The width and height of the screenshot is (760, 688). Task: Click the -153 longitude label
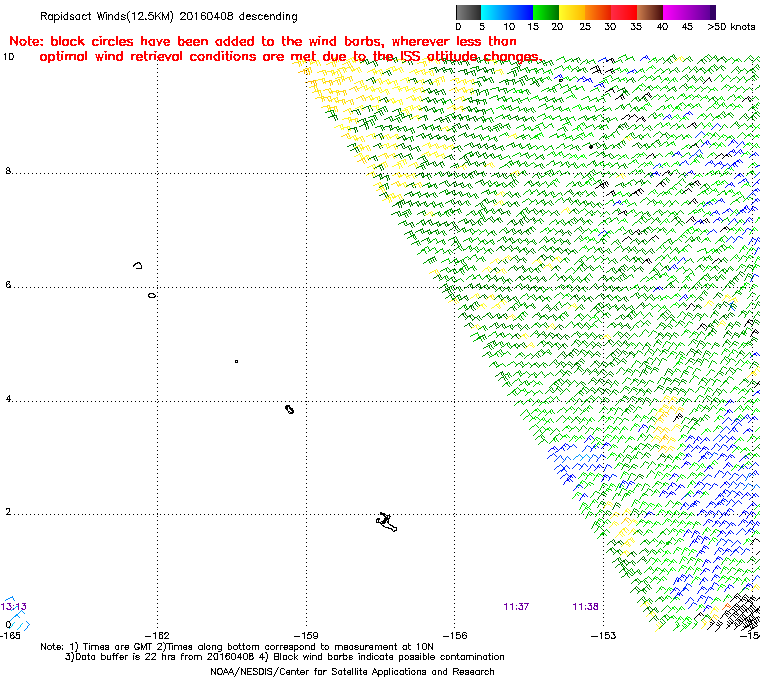coord(603,635)
